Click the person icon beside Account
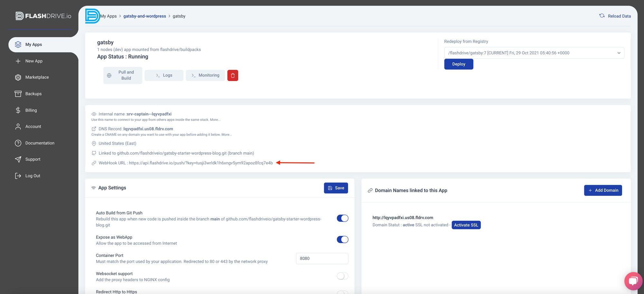 click(18, 127)
